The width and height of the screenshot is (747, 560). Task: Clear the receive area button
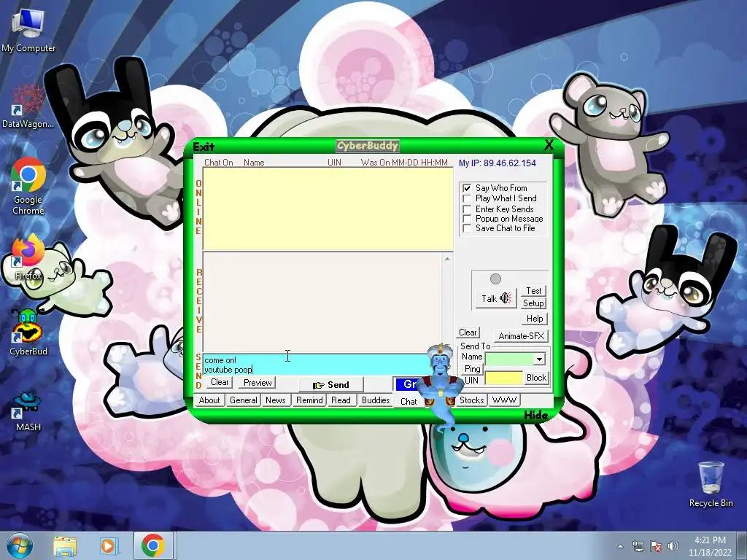[x=468, y=332]
